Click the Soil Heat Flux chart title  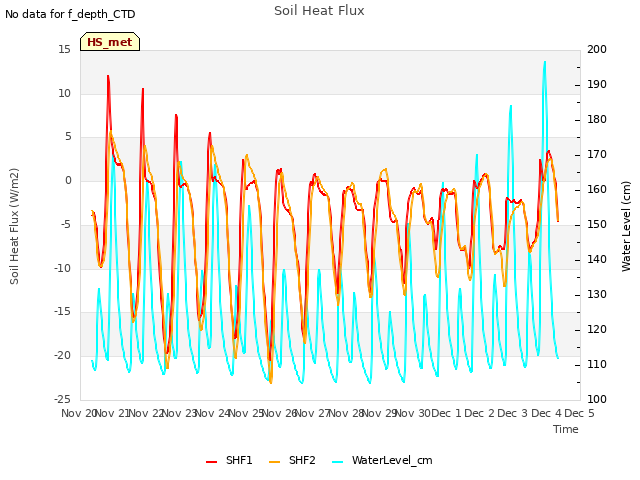319,11
